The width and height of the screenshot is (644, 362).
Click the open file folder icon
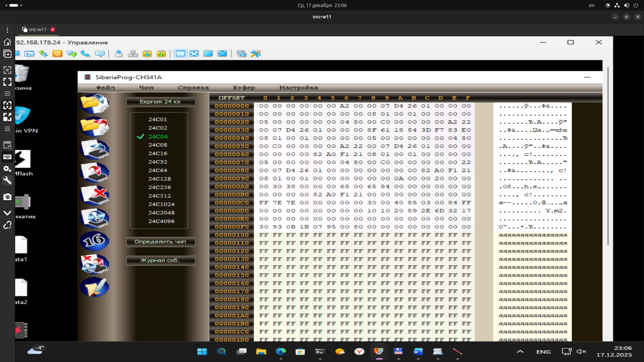[x=94, y=103]
